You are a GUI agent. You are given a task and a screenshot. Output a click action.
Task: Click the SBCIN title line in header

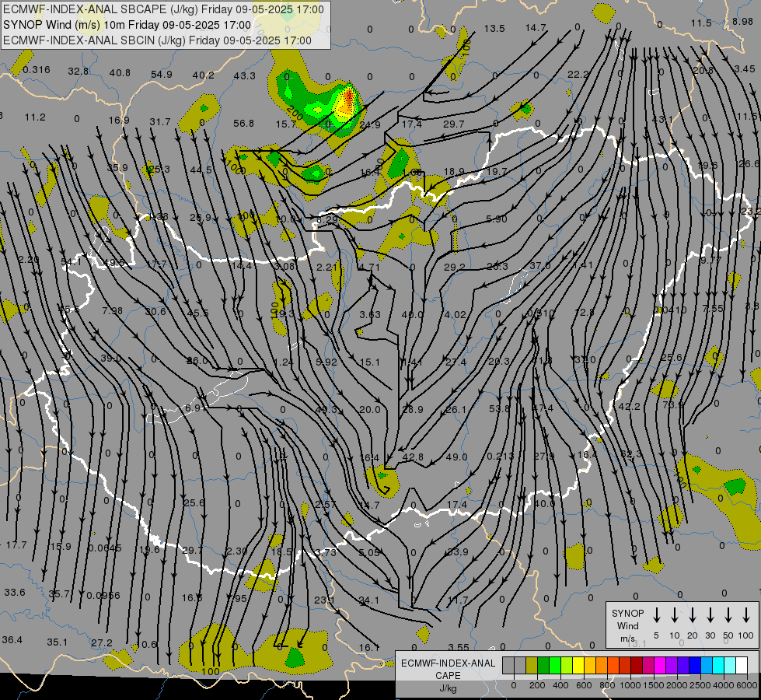pyautogui.click(x=157, y=40)
